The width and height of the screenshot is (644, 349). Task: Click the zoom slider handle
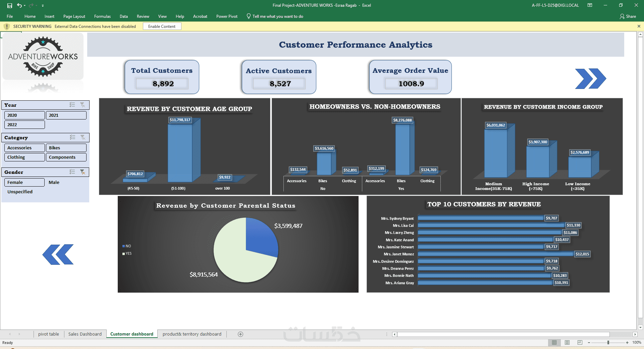[x=608, y=343]
